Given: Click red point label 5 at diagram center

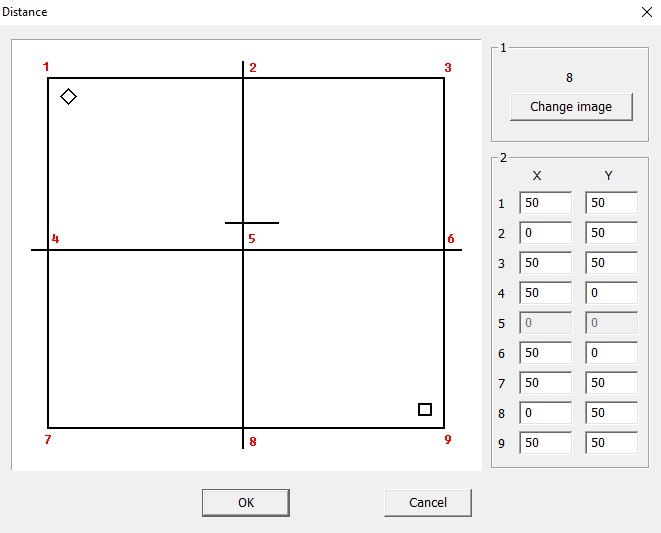Looking at the screenshot, I should click(252, 239).
